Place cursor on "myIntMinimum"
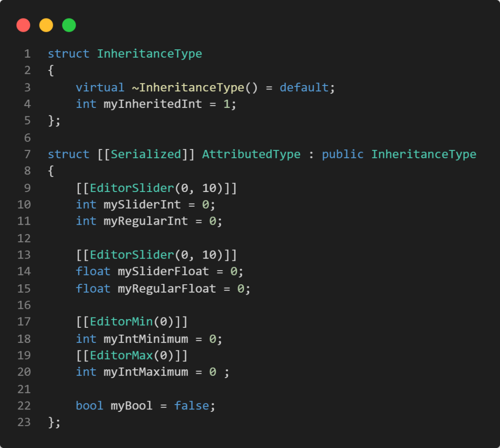This screenshot has width=500, height=448. click(146, 339)
